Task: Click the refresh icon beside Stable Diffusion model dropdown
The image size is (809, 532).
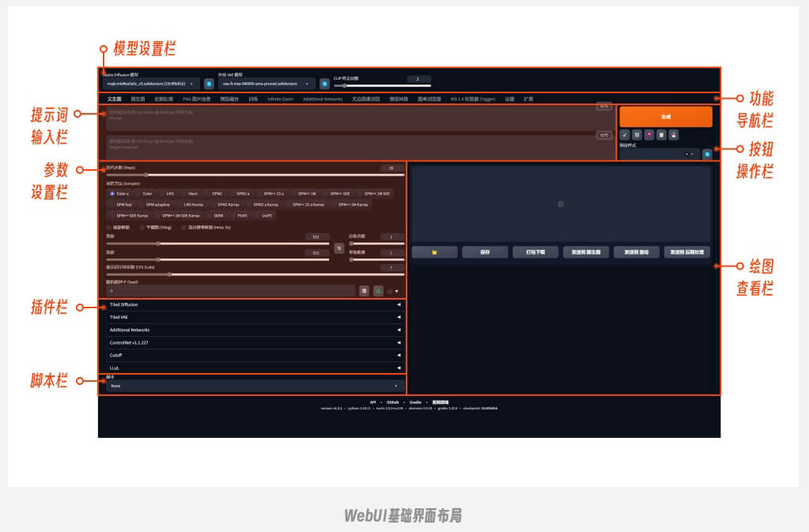Action: tap(209, 83)
